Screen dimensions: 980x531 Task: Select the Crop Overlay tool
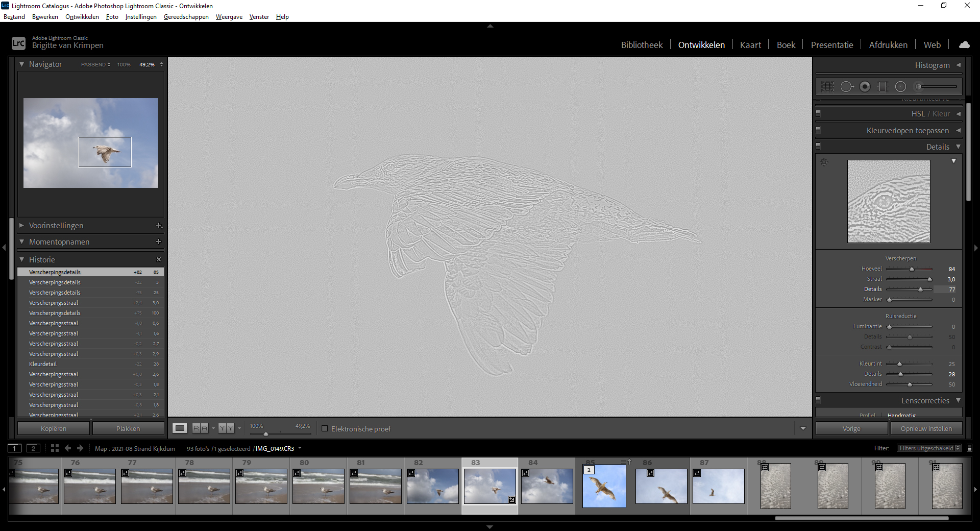pos(827,87)
